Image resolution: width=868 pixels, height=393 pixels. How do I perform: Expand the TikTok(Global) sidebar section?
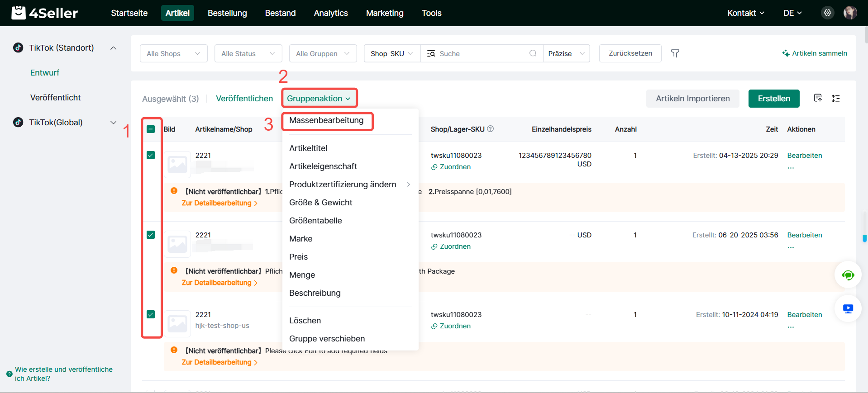coord(113,123)
